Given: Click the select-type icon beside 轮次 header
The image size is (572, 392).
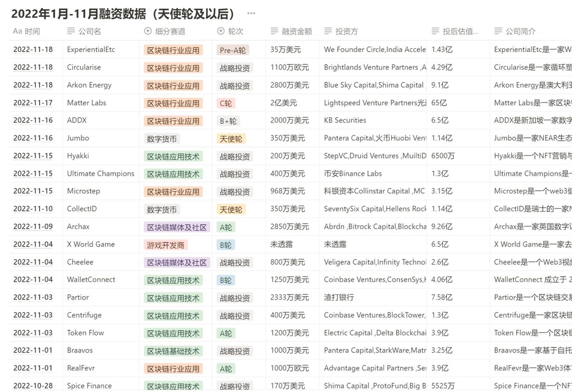Looking at the screenshot, I should (x=221, y=31).
